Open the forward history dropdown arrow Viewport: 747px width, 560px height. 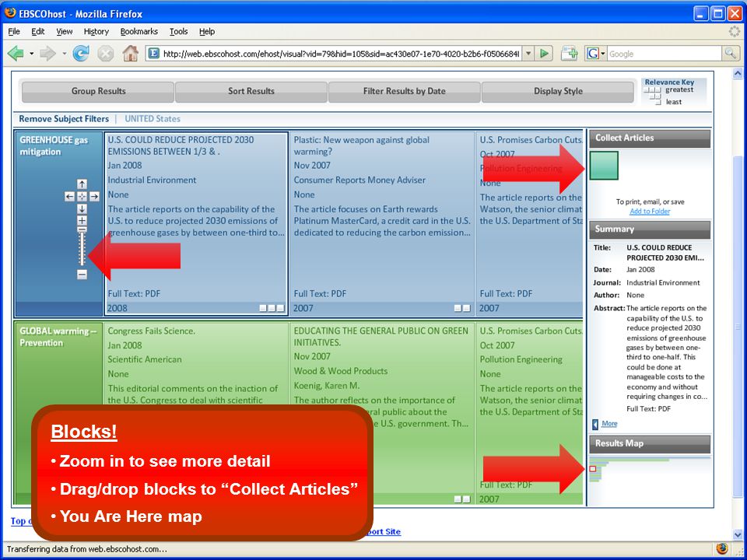64,54
